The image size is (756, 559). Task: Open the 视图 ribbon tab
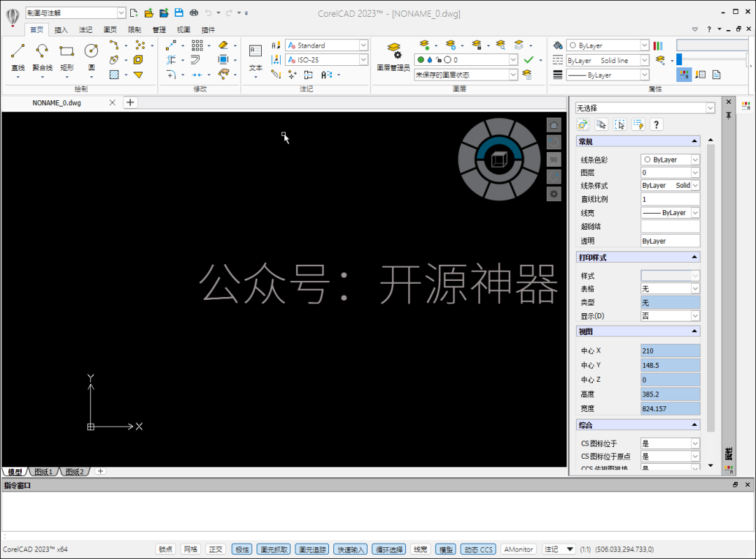(183, 30)
